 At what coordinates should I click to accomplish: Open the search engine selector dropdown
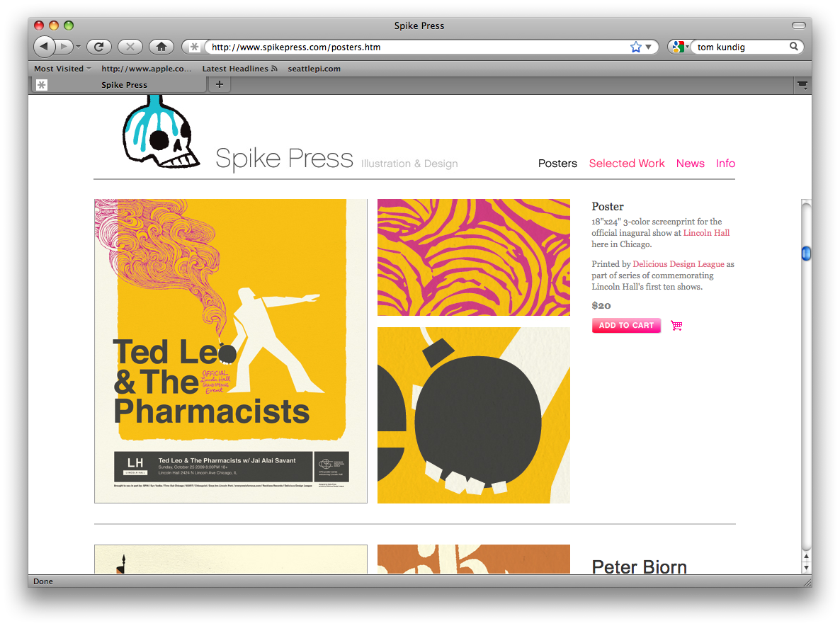pos(681,47)
